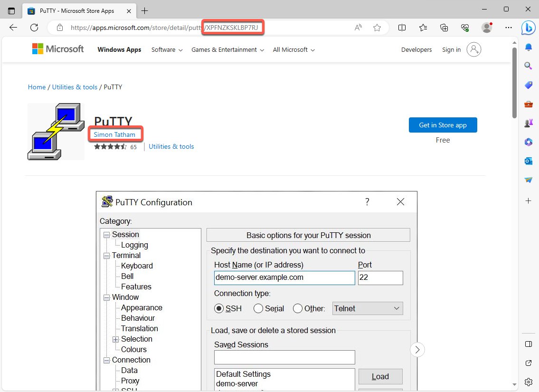Click the browser profile avatar icon
Image resolution: width=539 pixels, height=392 pixels.
coord(487,28)
